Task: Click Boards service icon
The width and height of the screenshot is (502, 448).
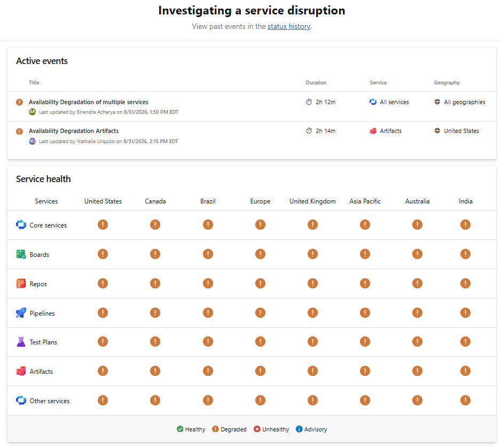Action: click(x=21, y=254)
